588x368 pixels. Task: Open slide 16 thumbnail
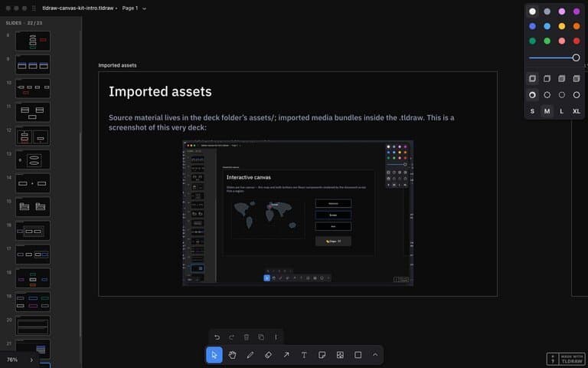(x=33, y=231)
